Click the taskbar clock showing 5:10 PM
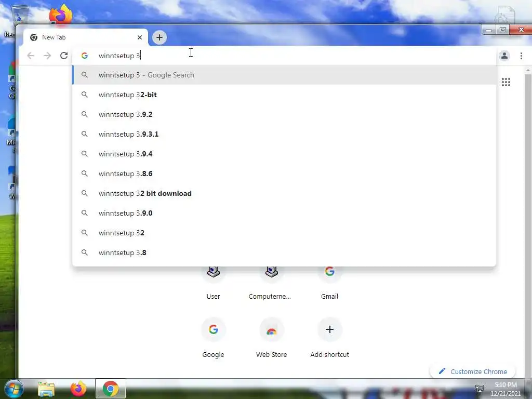 [x=506, y=389]
